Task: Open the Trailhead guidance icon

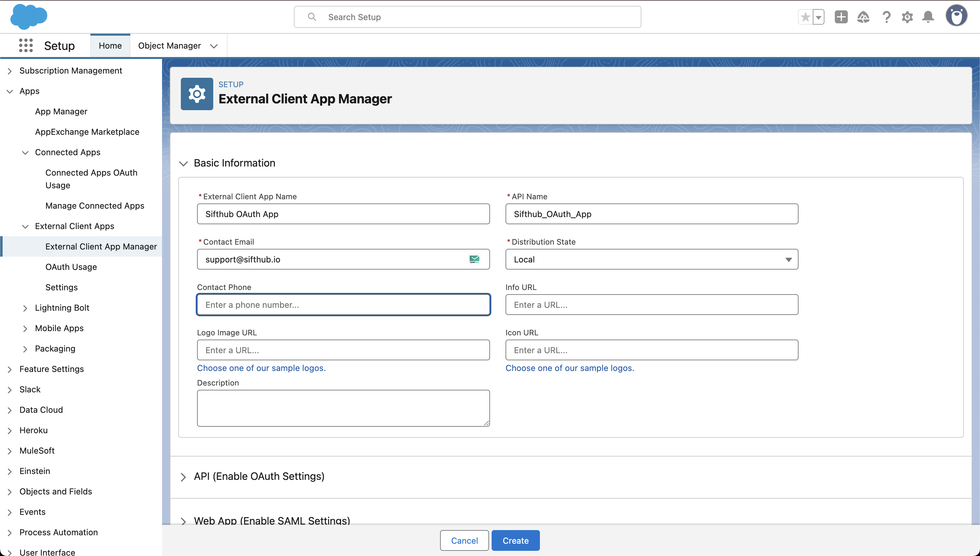Action: pyautogui.click(x=863, y=17)
